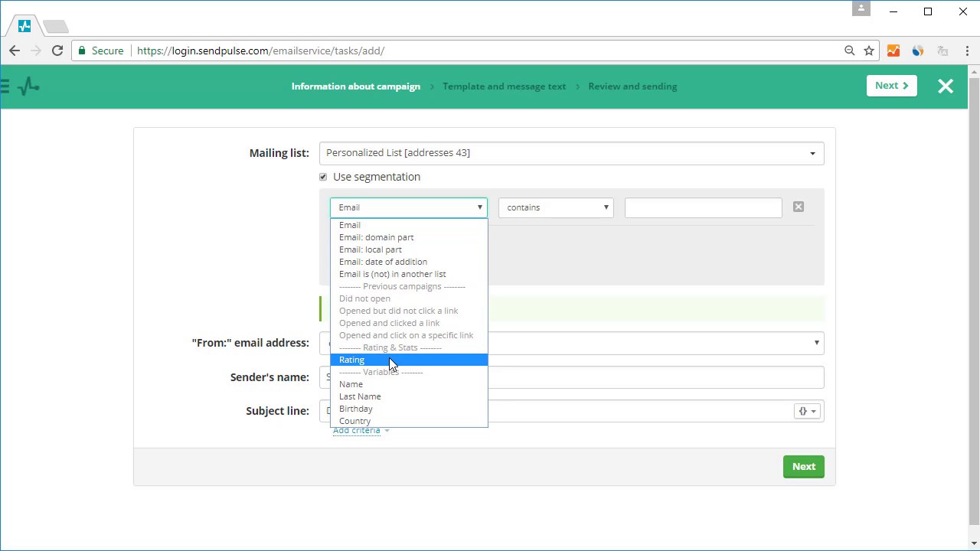This screenshot has width=980, height=551.
Task: Click the page vertical scrollbar
Action: (974, 302)
